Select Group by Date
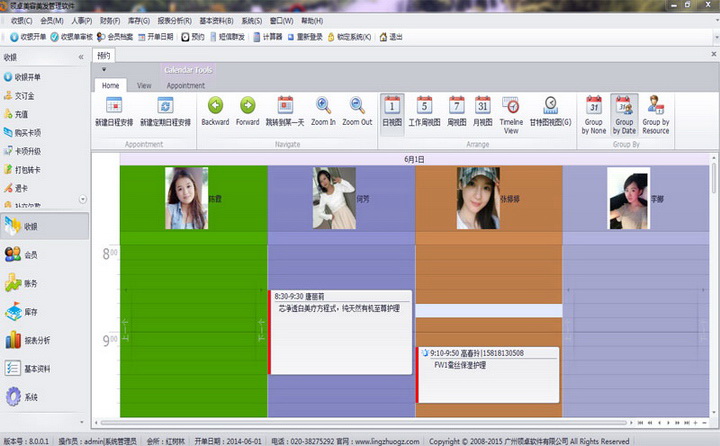 [x=624, y=115]
